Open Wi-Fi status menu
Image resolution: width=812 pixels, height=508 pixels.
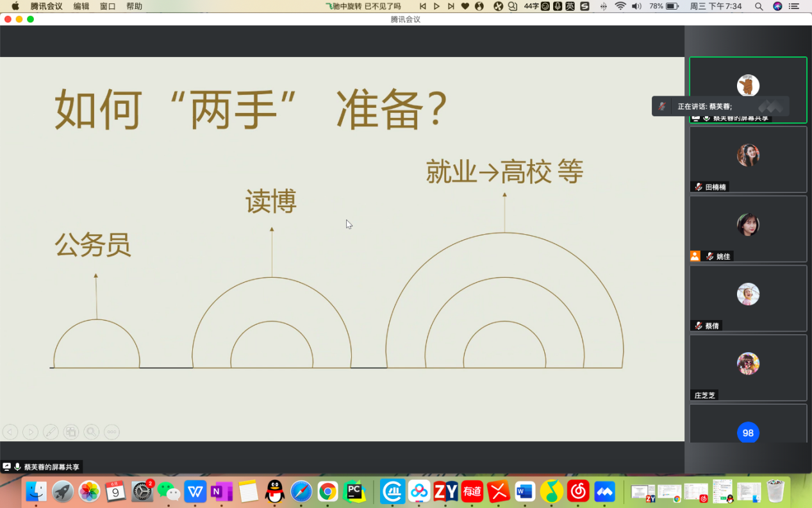[620, 6]
